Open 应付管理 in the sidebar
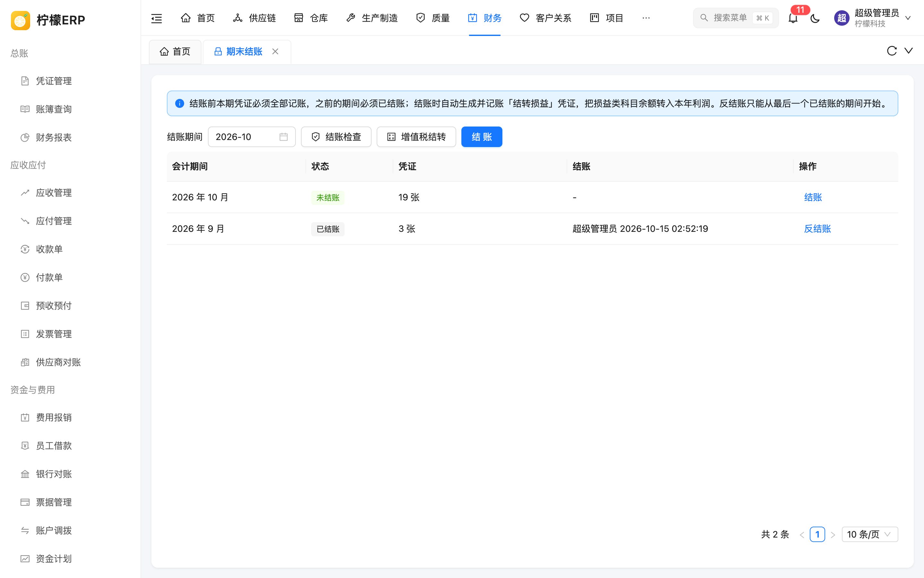 pyautogui.click(x=71, y=221)
